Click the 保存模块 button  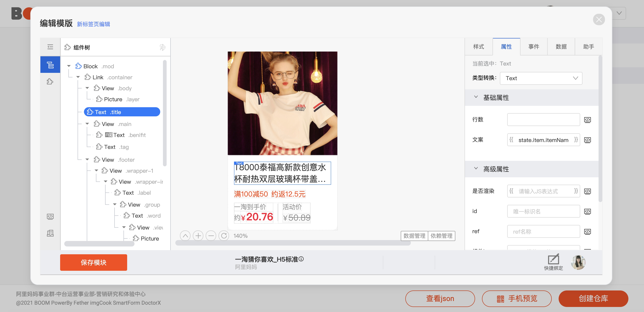click(93, 262)
